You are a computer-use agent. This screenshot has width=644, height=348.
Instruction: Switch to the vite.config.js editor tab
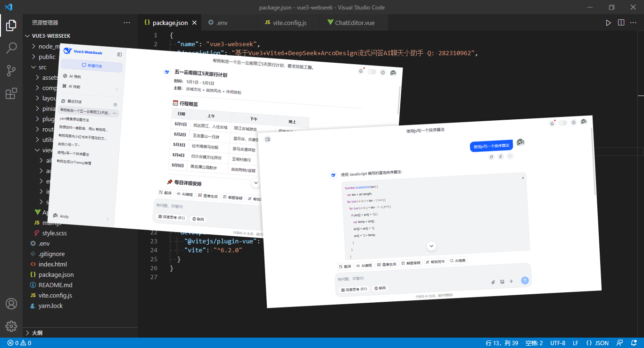point(289,23)
